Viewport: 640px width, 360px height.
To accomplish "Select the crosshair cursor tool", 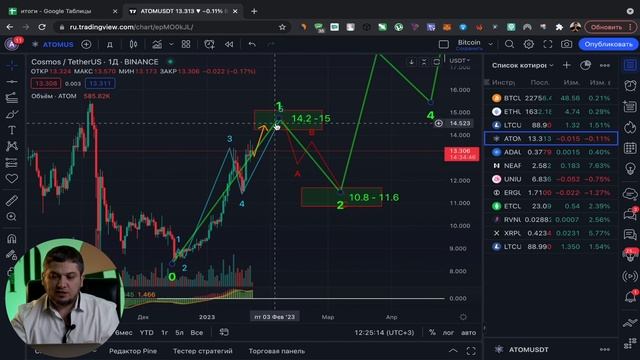I will 12,65.
